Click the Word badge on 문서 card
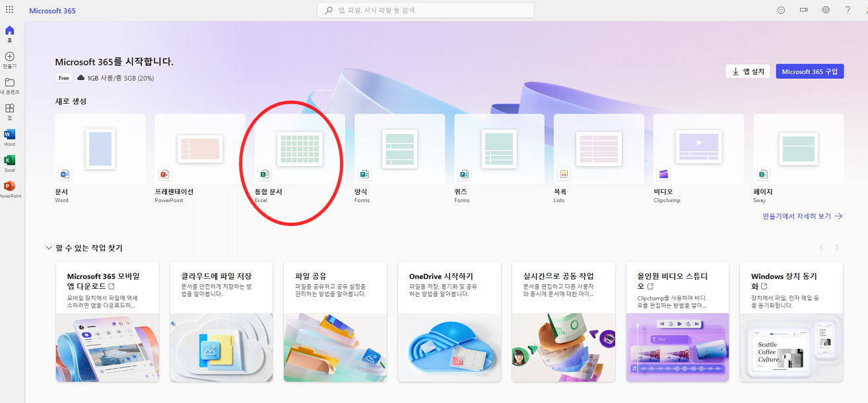 (x=65, y=174)
